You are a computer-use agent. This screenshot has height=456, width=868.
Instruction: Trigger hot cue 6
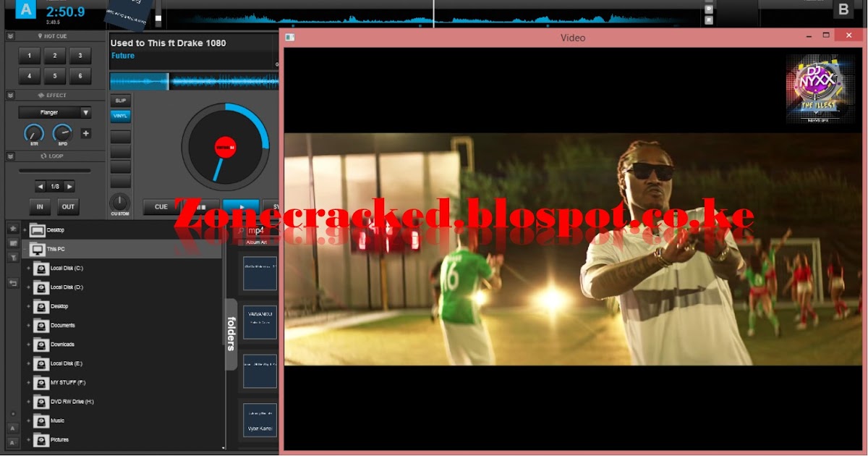[80, 75]
